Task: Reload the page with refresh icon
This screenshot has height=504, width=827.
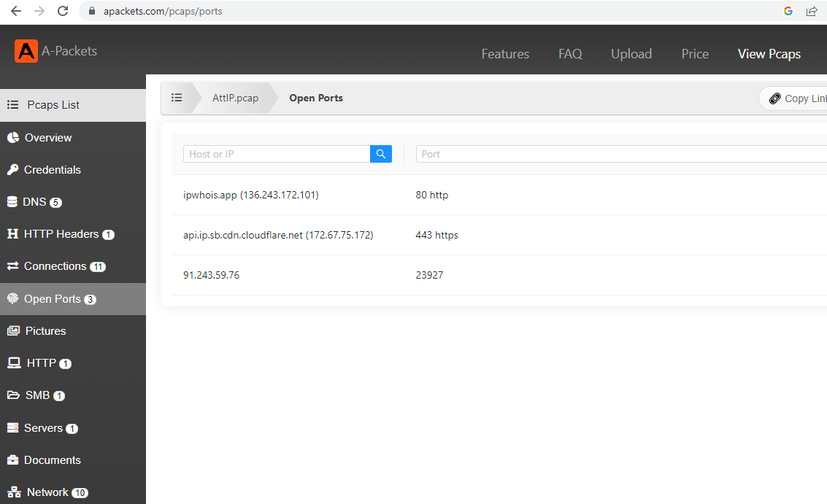Action: pyautogui.click(x=63, y=11)
